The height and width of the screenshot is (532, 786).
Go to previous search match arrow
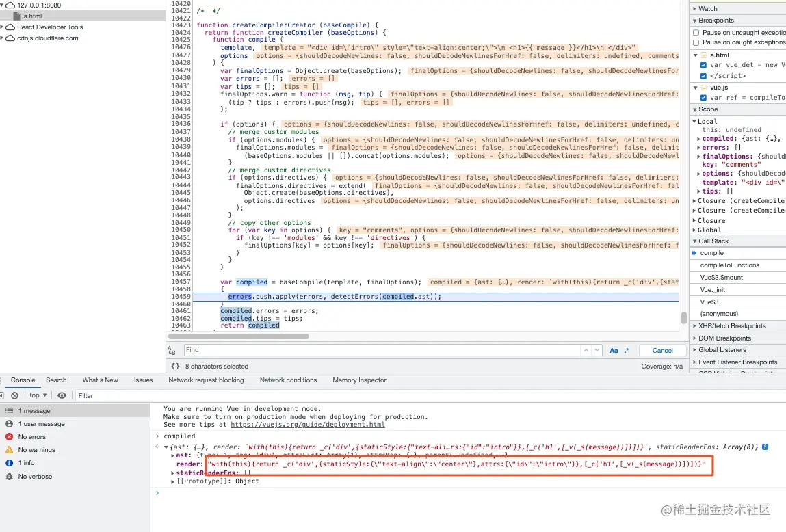click(586, 350)
